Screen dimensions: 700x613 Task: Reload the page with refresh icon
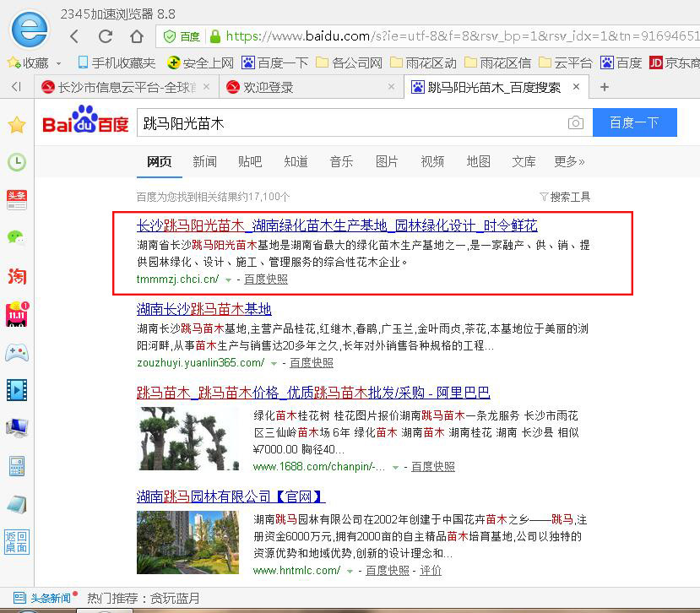pyautogui.click(x=106, y=36)
